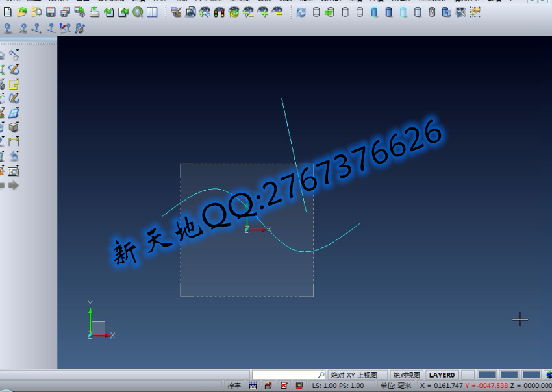Click the traffic light icon in the toolbar
Viewport: 552px width, 392px height.
pyautogui.click(x=220, y=12)
